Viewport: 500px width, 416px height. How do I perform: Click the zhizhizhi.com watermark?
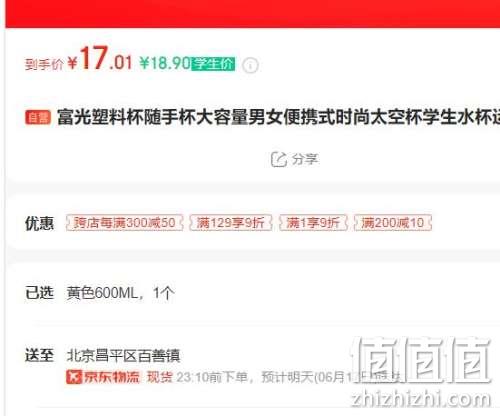(421, 398)
